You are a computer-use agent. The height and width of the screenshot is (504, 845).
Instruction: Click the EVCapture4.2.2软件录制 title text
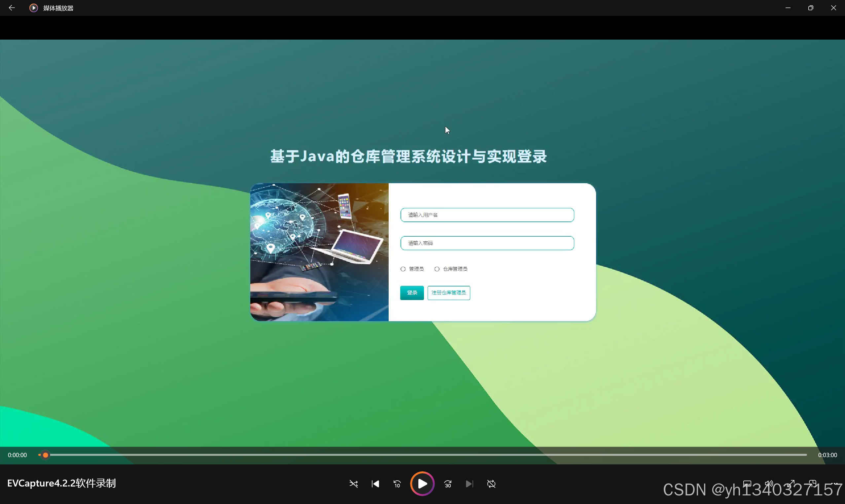(x=61, y=483)
